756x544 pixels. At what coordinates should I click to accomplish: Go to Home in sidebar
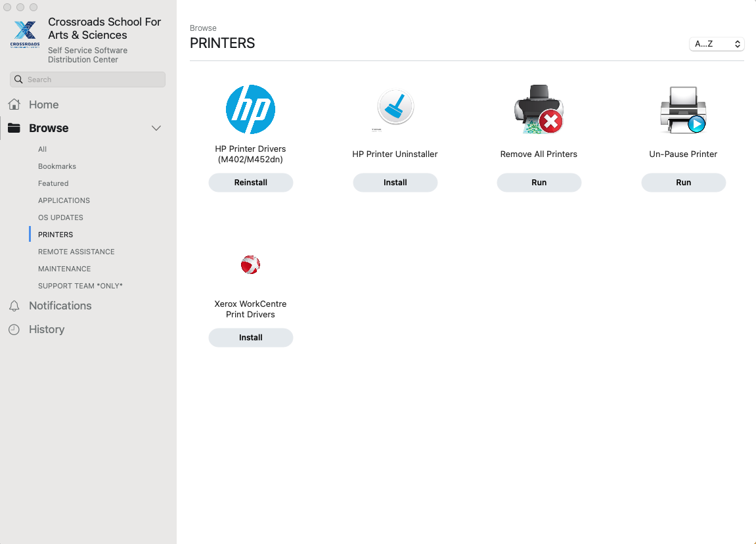pos(43,104)
